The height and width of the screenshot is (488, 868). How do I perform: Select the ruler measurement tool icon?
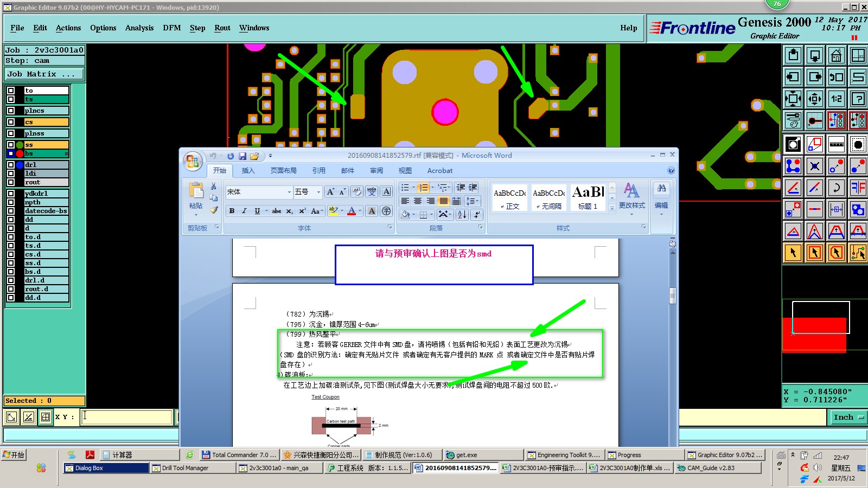coord(837,144)
